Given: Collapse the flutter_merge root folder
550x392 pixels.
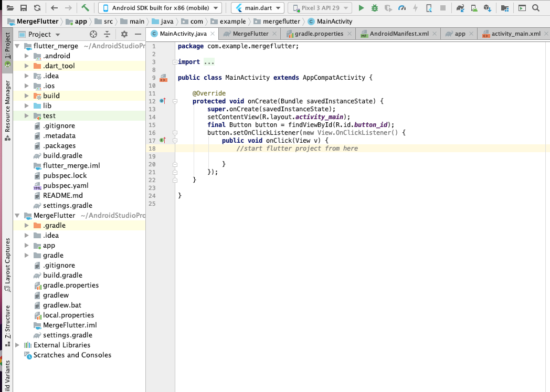Looking at the screenshot, I should [x=17, y=46].
